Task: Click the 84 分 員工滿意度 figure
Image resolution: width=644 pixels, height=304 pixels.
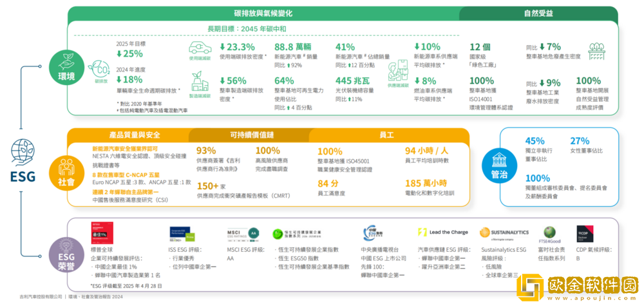Action: (x=328, y=183)
